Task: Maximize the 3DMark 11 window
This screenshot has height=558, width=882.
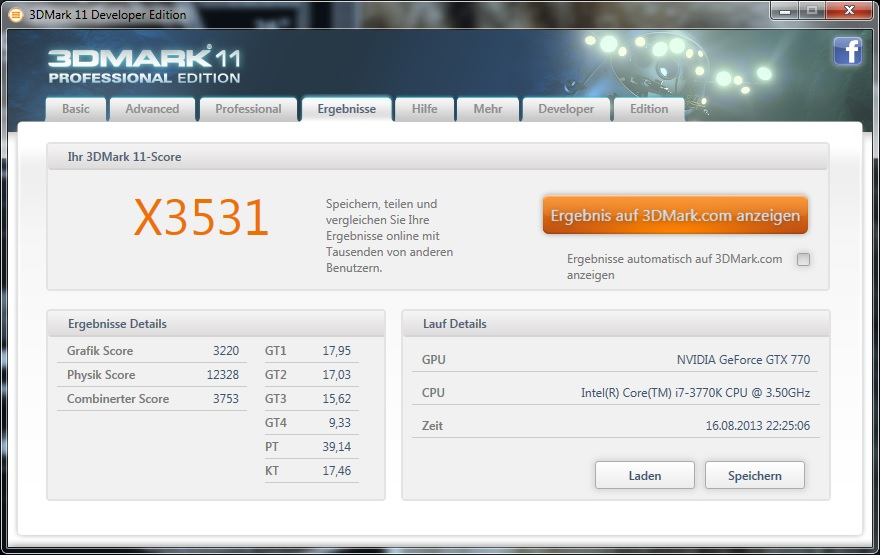Action: coord(812,11)
